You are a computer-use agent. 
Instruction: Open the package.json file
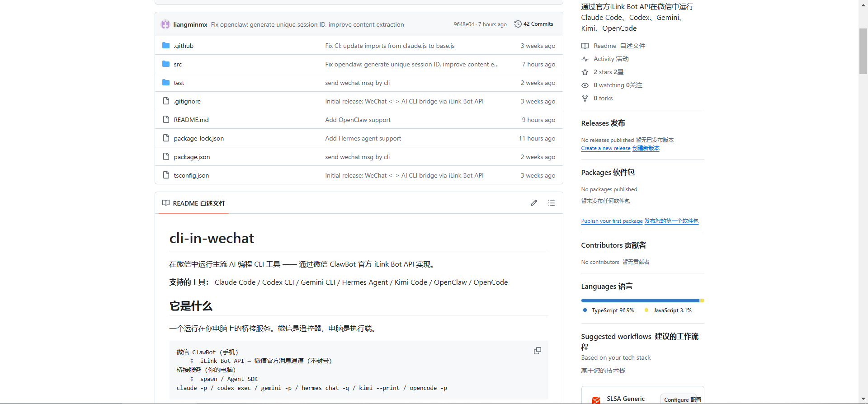tap(192, 157)
